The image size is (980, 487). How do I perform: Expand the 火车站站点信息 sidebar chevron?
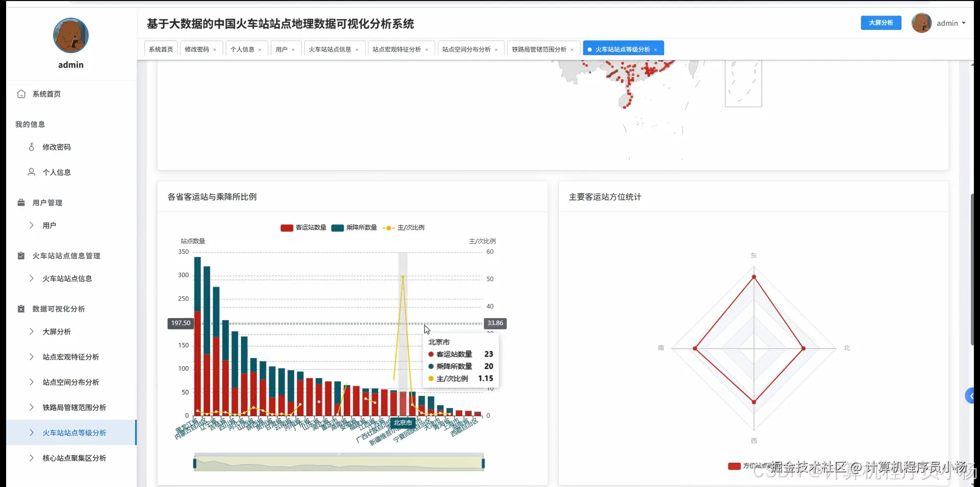pos(32,278)
